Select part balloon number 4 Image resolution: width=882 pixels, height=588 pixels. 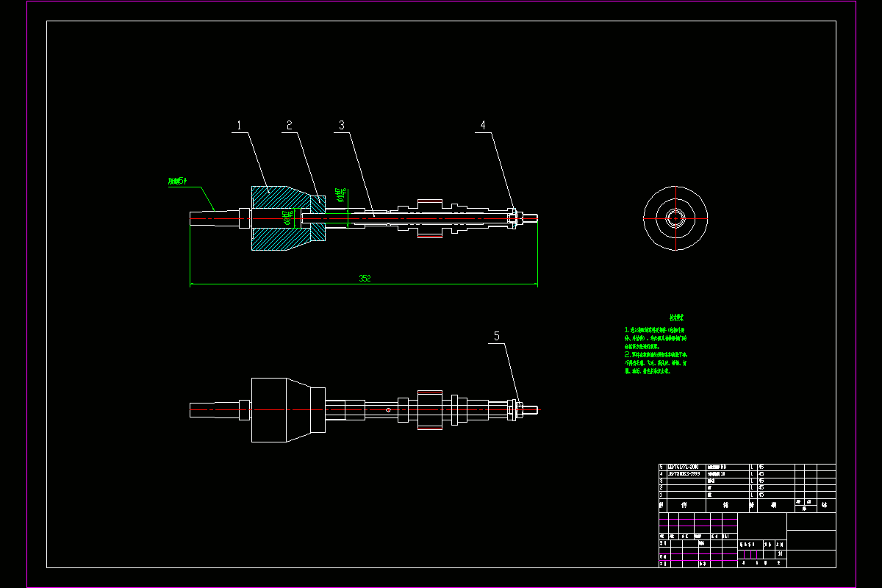click(x=483, y=125)
